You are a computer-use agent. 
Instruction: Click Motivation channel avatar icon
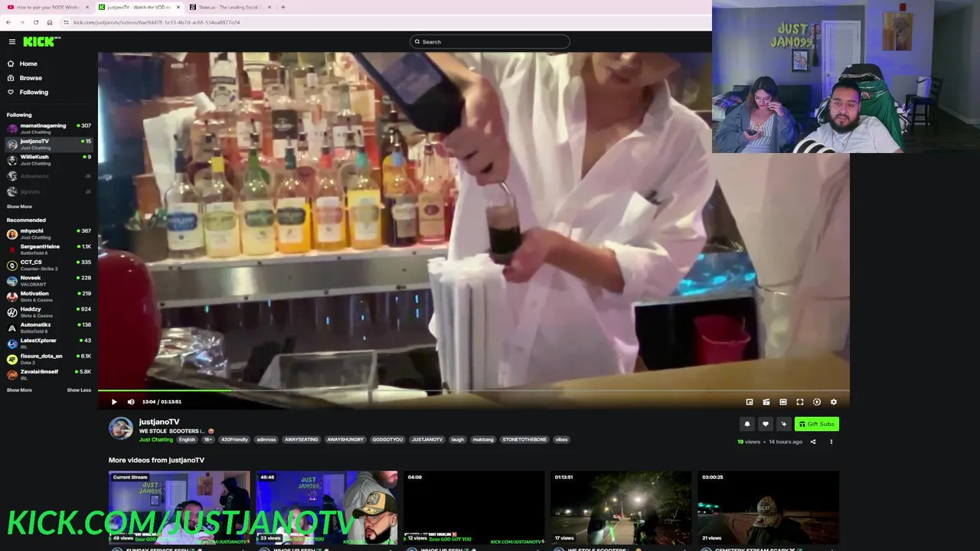[12, 296]
